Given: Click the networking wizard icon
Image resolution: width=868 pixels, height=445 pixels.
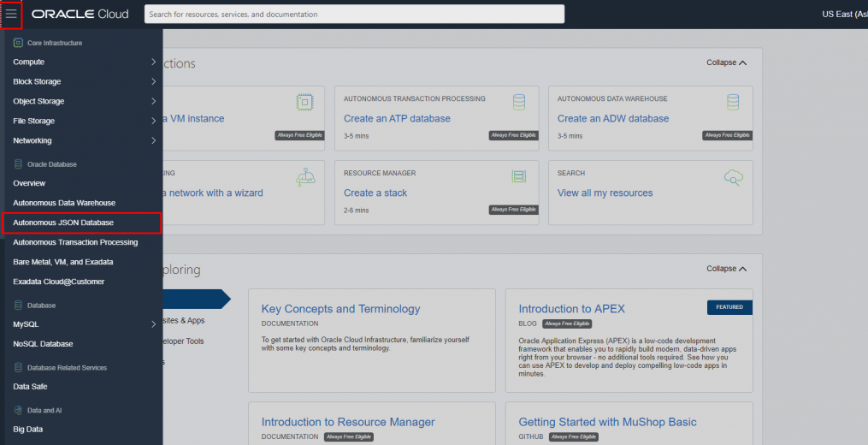Looking at the screenshot, I should click(305, 177).
